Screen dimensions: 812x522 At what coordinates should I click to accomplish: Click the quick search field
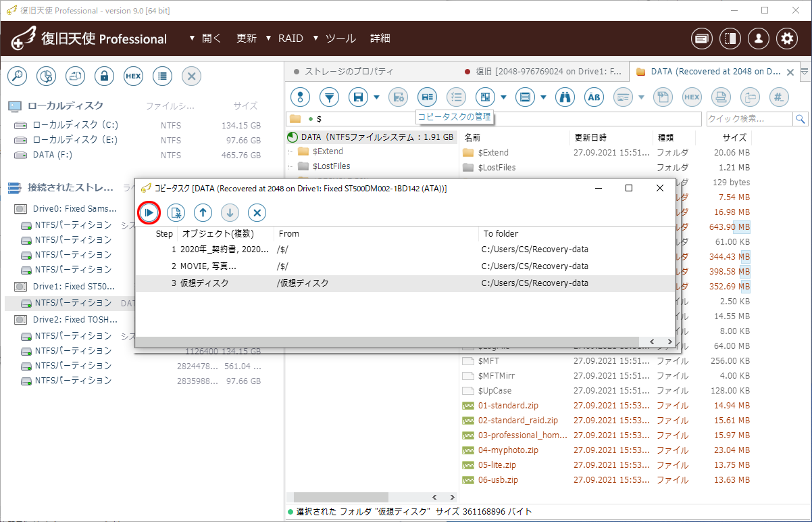click(x=749, y=118)
